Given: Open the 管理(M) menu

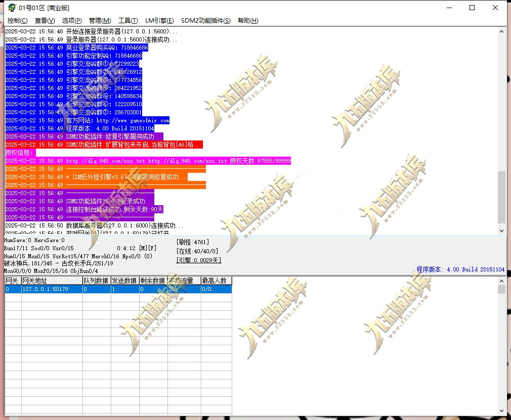Looking at the screenshot, I should [x=100, y=21].
